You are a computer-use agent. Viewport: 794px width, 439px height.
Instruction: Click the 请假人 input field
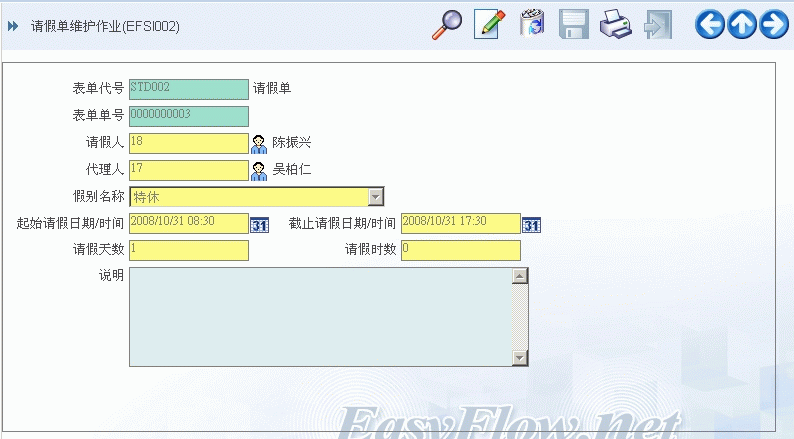pos(188,143)
